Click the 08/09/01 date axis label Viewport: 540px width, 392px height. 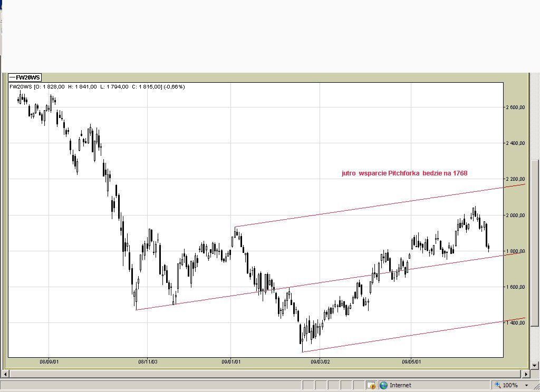point(49,362)
